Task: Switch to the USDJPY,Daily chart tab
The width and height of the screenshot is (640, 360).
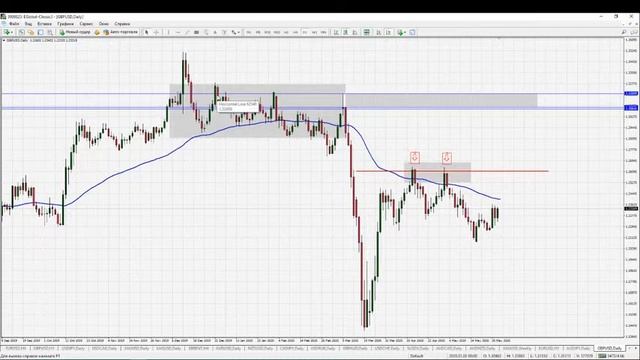Action: tap(73, 349)
